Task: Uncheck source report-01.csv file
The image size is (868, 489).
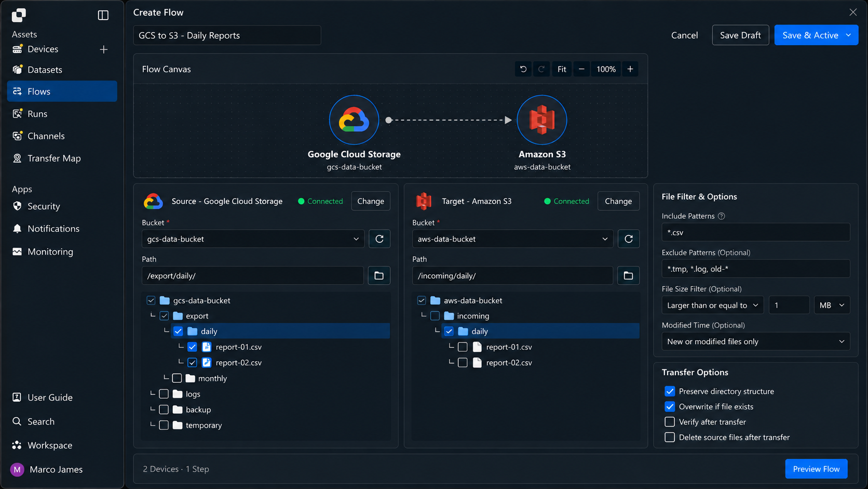Action: [x=193, y=347]
